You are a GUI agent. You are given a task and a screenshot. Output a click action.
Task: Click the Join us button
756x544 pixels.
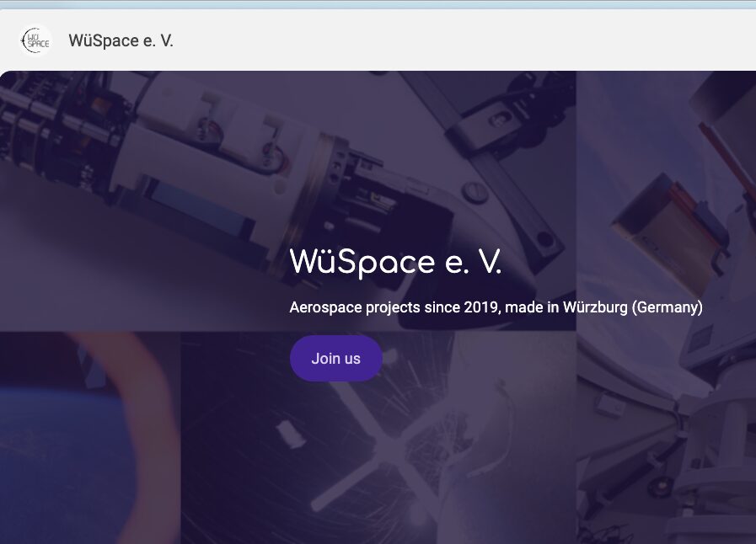click(x=336, y=359)
